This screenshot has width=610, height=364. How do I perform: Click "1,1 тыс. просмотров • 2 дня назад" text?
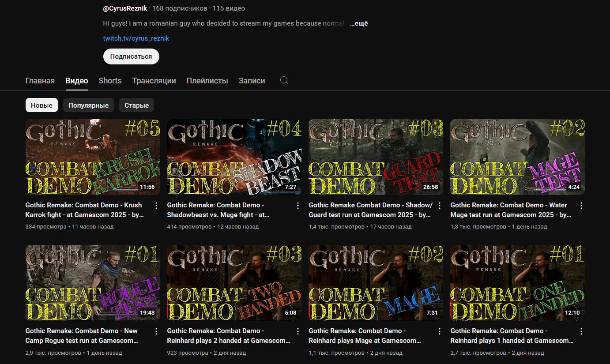point(356,353)
